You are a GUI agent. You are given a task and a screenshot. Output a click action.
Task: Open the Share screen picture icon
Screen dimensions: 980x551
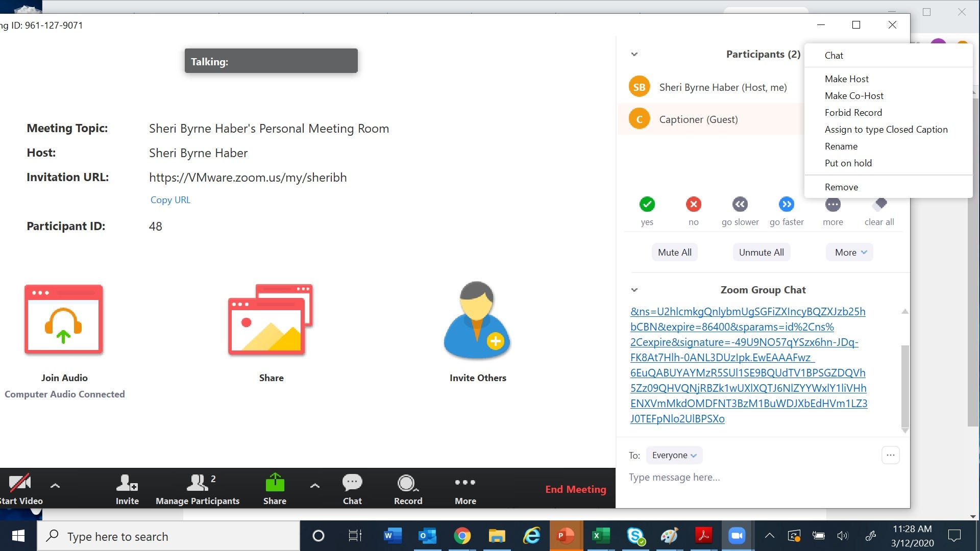click(271, 319)
